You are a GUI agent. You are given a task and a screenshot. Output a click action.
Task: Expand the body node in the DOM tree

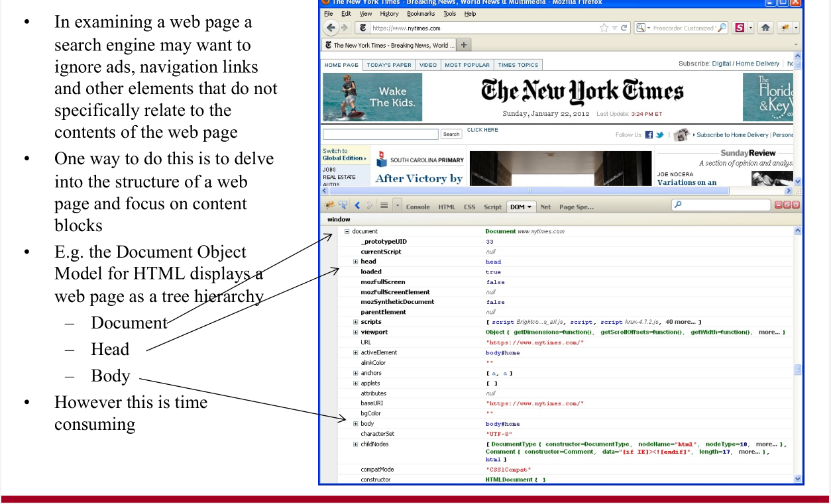[x=356, y=424]
